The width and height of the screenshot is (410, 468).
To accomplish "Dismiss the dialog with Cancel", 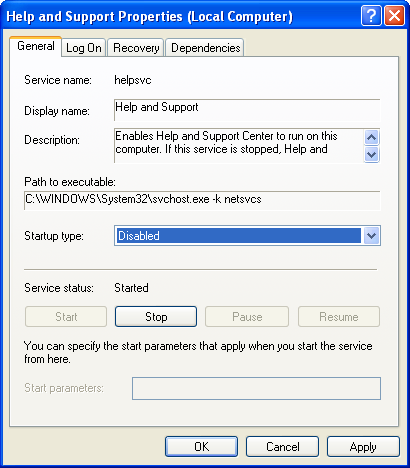I will click(282, 447).
